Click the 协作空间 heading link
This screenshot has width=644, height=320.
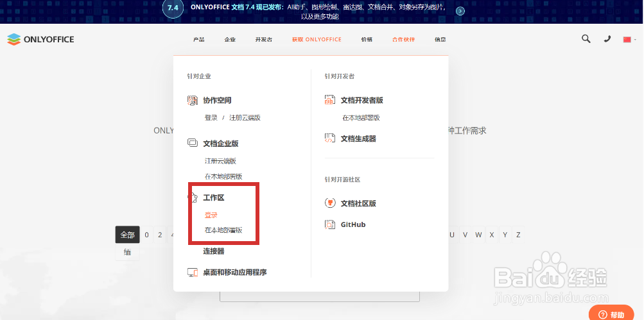(217, 100)
